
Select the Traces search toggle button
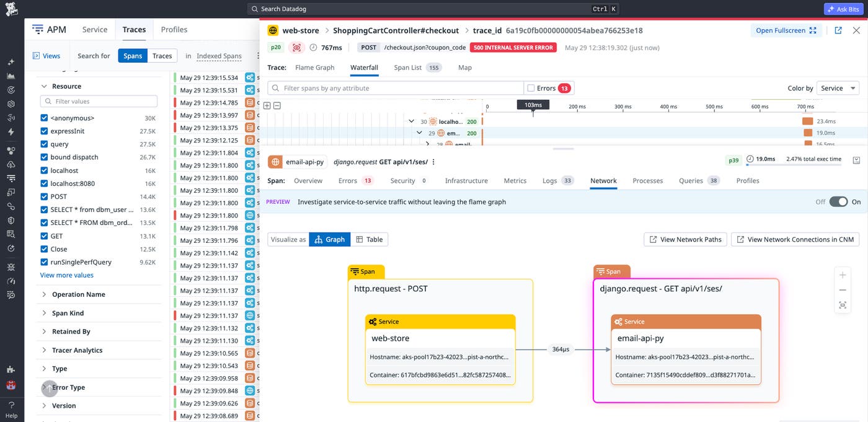(162, 56)
